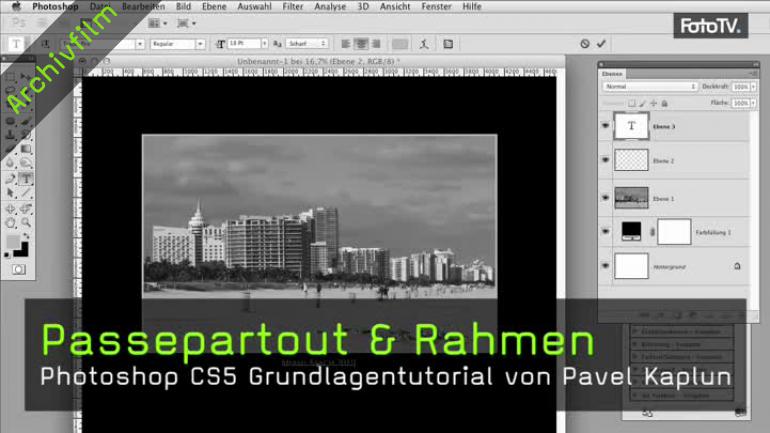Open the Scharf anti-aliasing dropdown

307,44
